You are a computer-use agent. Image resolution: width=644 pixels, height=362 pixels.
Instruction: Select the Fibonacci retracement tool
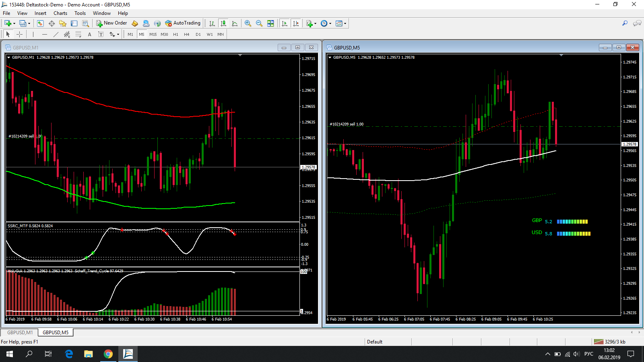pyautogui.click(x=78, y=34)
